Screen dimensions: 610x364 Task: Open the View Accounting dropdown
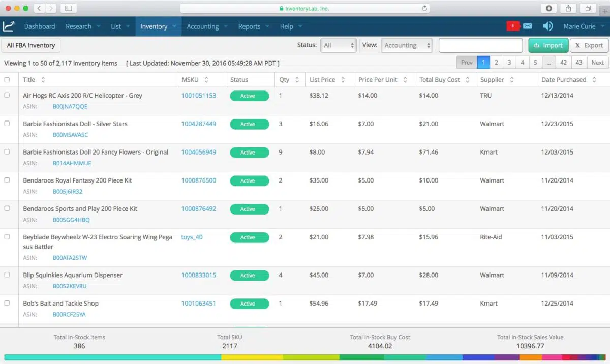(407, 45)
